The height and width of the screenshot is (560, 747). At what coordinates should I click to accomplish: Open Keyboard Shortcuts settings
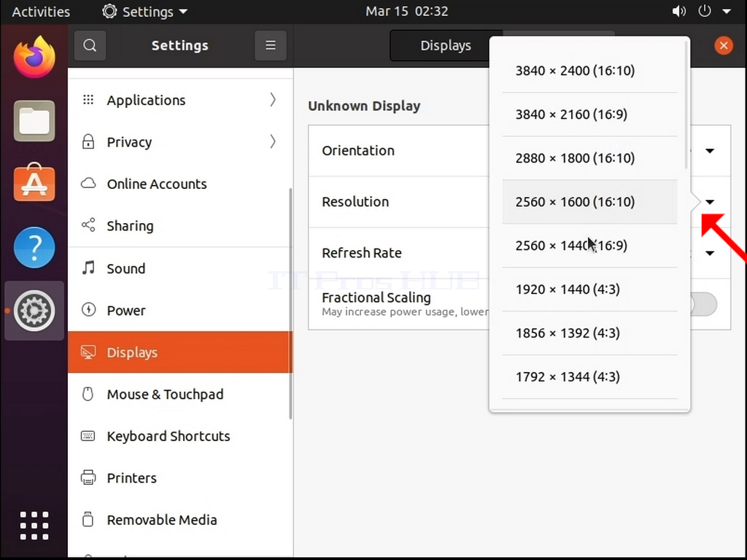180,436
